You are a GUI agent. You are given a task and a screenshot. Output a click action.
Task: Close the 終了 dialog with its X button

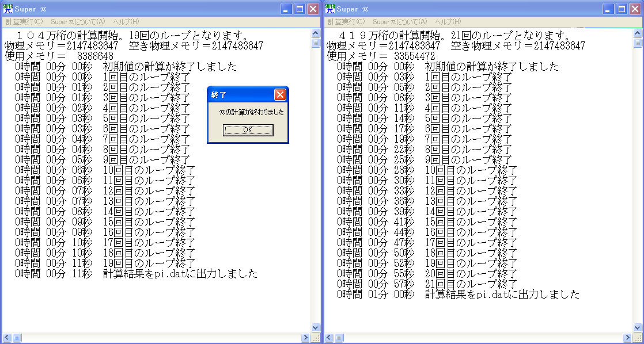pos(280,94)
